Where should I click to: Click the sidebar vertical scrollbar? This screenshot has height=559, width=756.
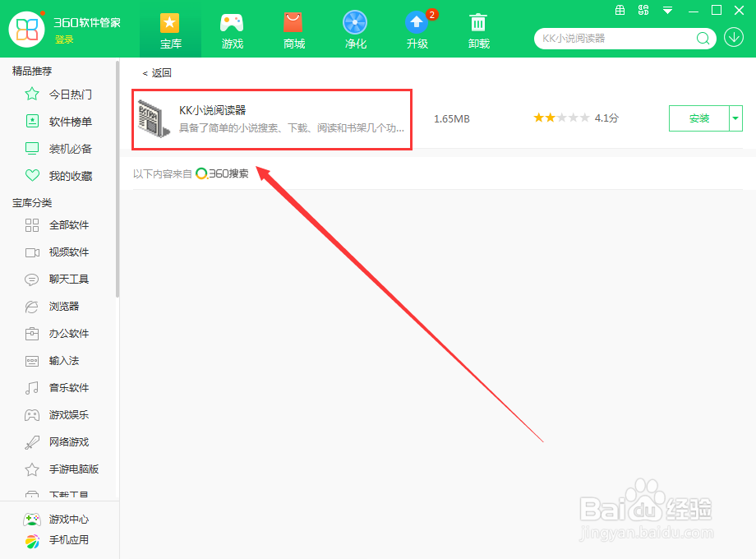(118, 178)
